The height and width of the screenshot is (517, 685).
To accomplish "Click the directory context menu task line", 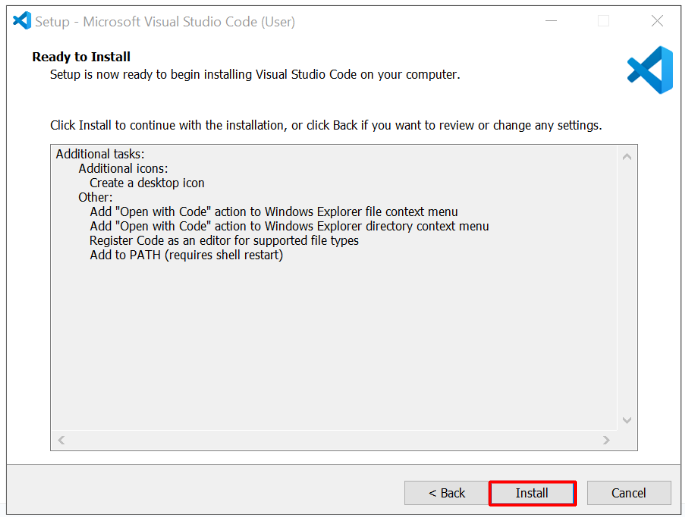I will click(x=289, y=226).
